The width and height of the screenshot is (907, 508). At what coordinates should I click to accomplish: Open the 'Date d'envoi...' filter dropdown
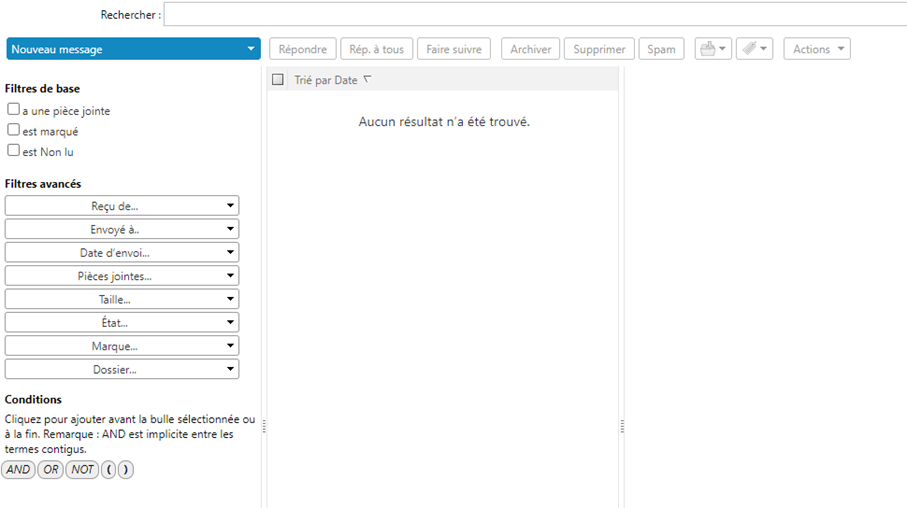tap(122, 253)
